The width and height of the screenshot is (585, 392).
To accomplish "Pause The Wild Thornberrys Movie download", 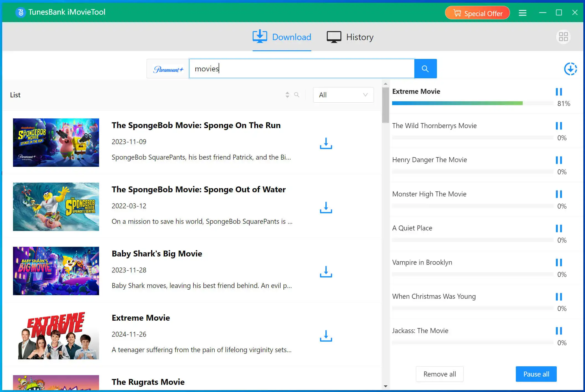I will pyautogui.click(x=559, y=126).
